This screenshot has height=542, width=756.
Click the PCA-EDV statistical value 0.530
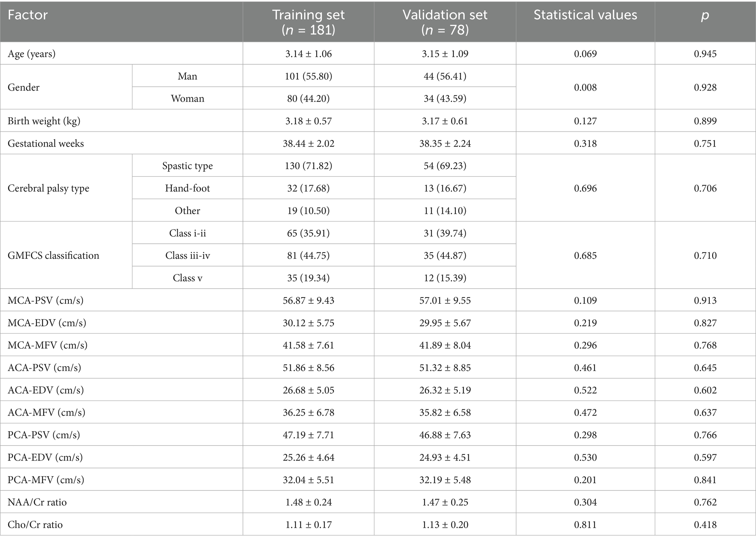(585, 458)
